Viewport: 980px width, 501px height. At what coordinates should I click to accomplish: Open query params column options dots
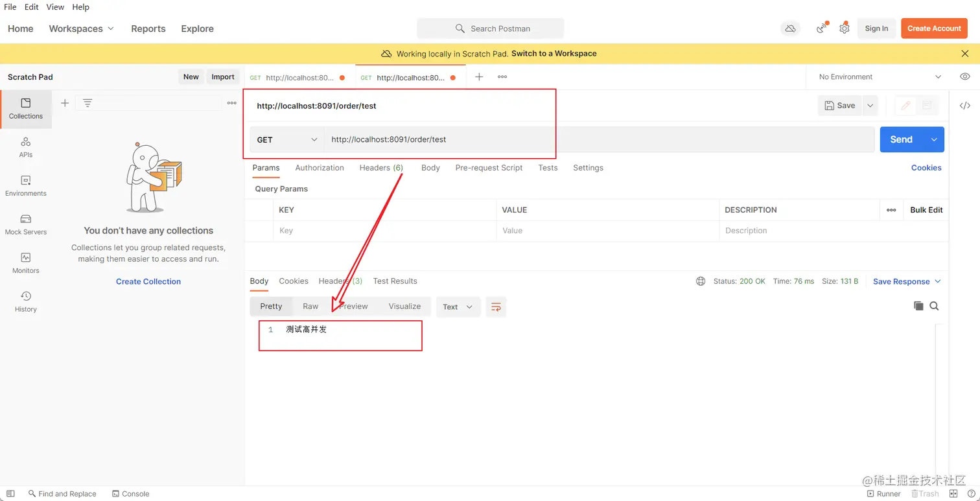point(891,210)
